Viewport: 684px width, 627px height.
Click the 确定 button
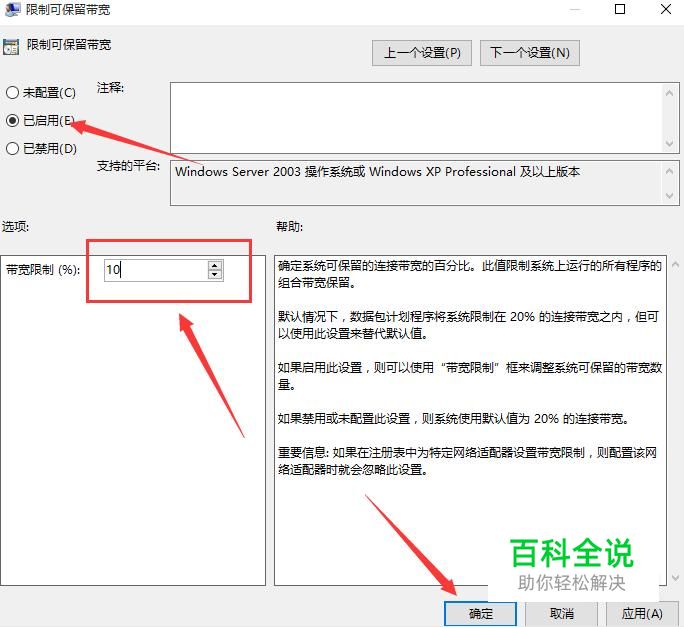[x=480, y=614]
